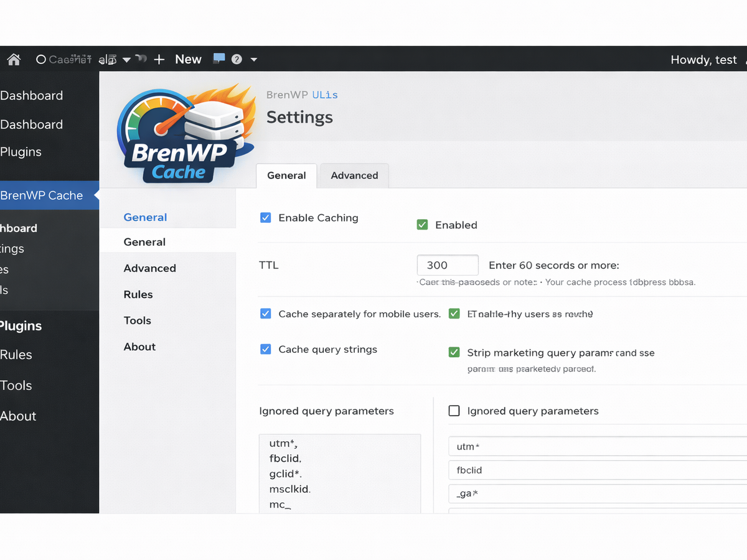The width and height of the screenshot is (747, 560).
Task: Switch to the Advanced tab
Action: point(354,175)
